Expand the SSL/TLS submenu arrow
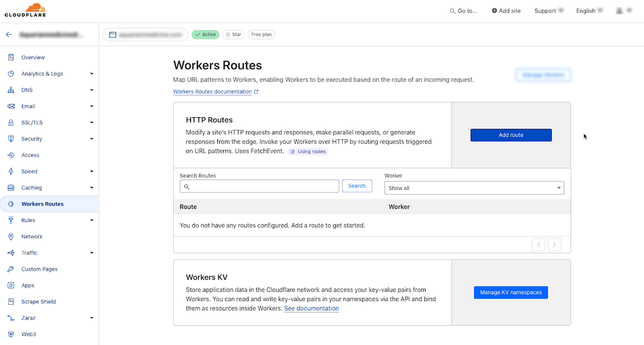The height and width of the screenshot is (345, 644). tap(92, 123)
